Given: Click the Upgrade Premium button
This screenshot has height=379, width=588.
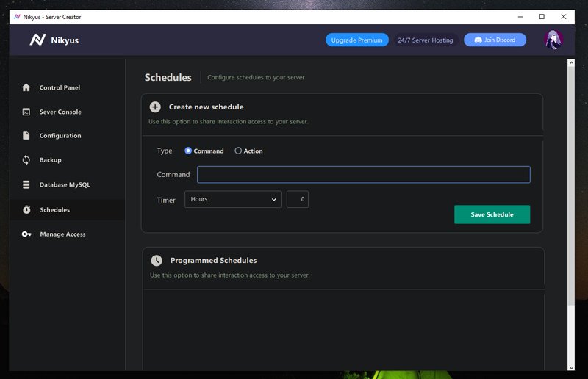Looking at the screenshot, I should pyautogui.click(x=357, y=40).
